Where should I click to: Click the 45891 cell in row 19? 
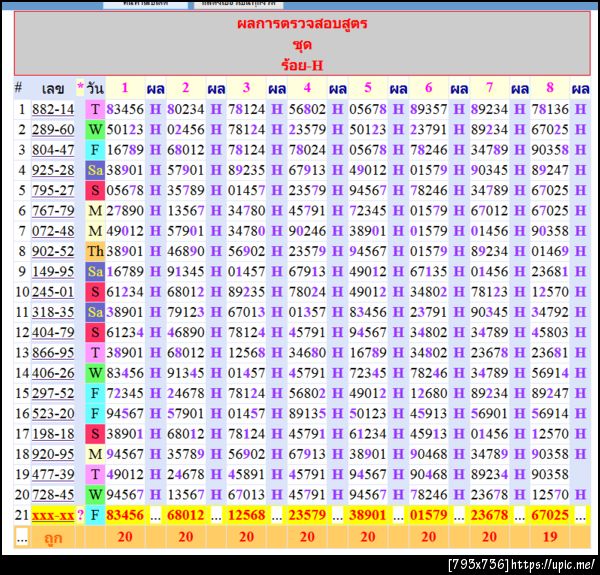pyautogui.click(x=246, y=474)
